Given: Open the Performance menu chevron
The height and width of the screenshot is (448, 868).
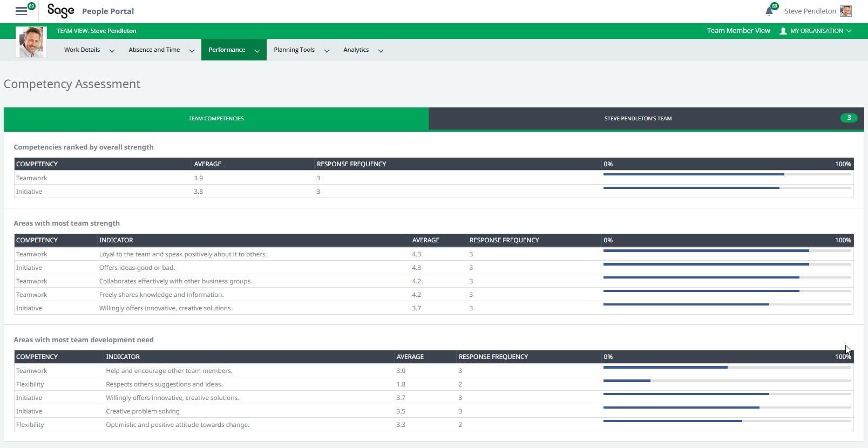Looking at the screenshot, I should click(257, 51).
